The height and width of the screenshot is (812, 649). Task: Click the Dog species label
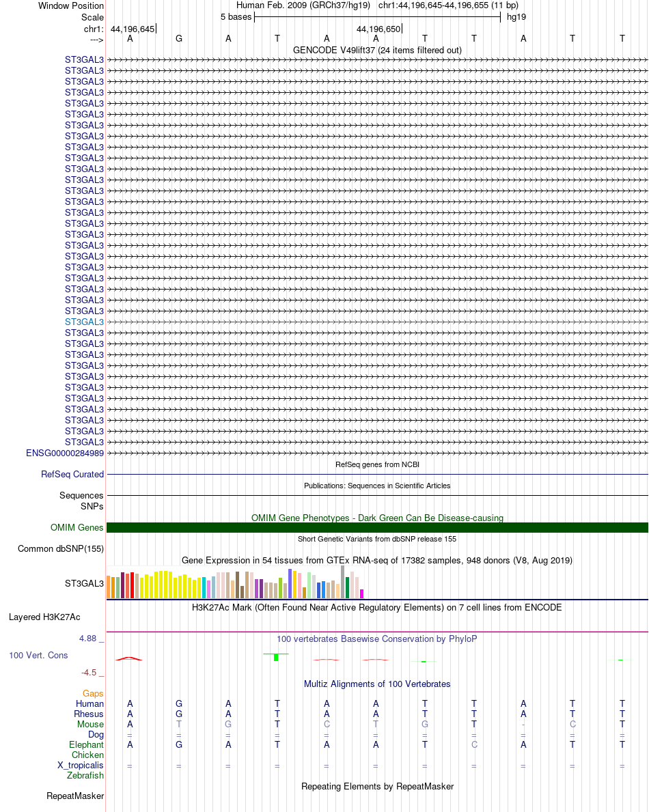(96, 734)
